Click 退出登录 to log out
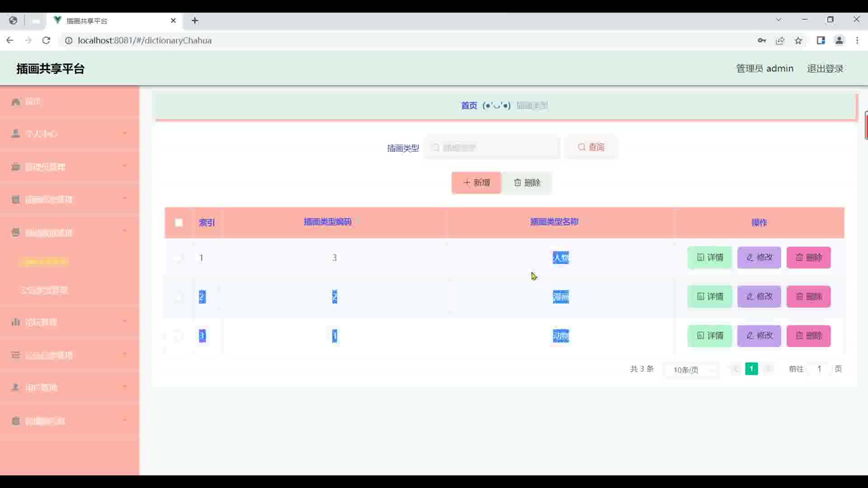This screenshot has height=488, width=868. (x=825, y=69)
